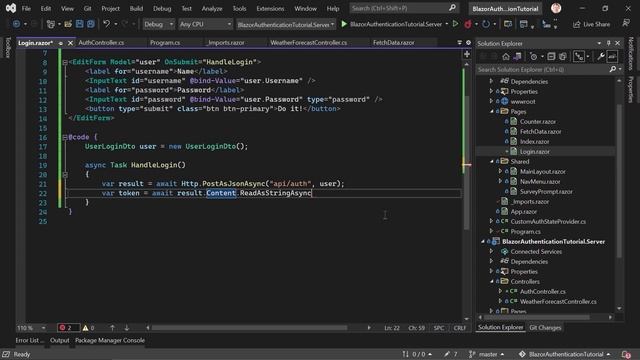640x360 pixels.
Task: Click the split editor plus icon
Action: 467,54
